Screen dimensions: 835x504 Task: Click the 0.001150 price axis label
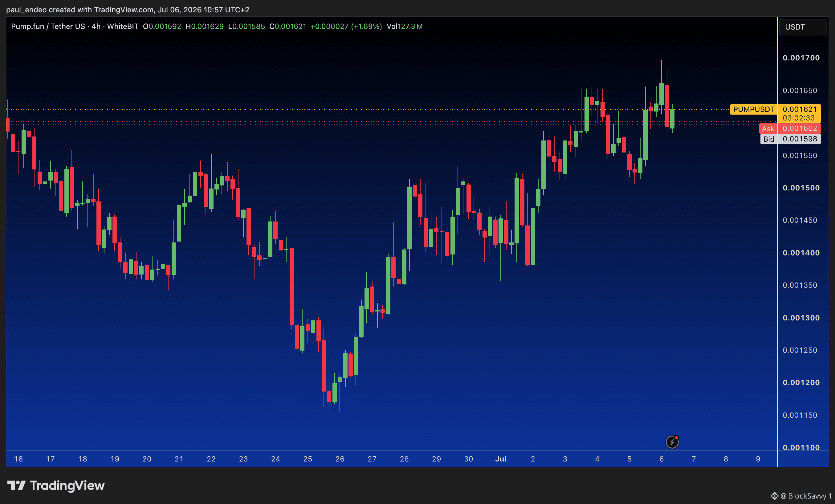800,415
